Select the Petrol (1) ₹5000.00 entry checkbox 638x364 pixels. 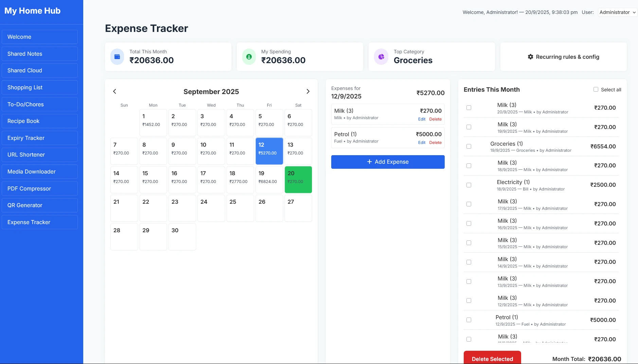[x=469, y=320]
